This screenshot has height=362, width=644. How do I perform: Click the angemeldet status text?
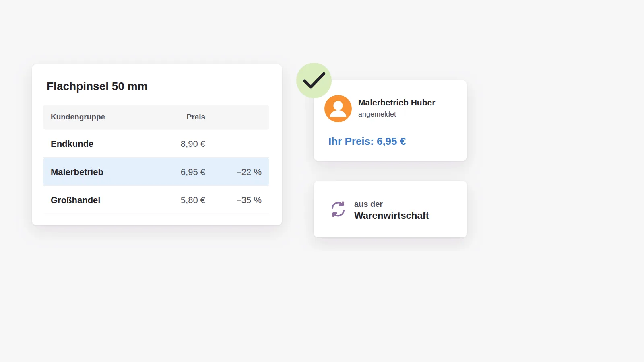[377, 114]
